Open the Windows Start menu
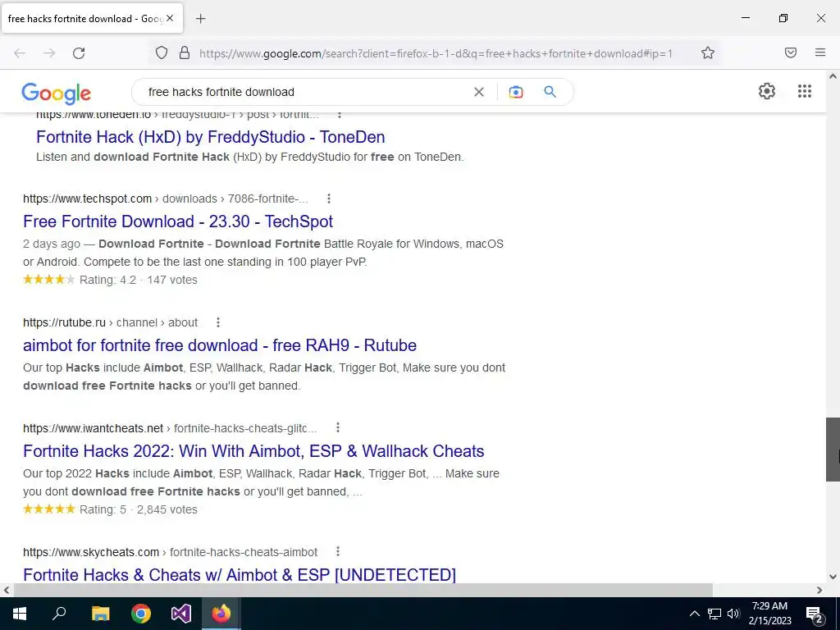 (20, 614)
